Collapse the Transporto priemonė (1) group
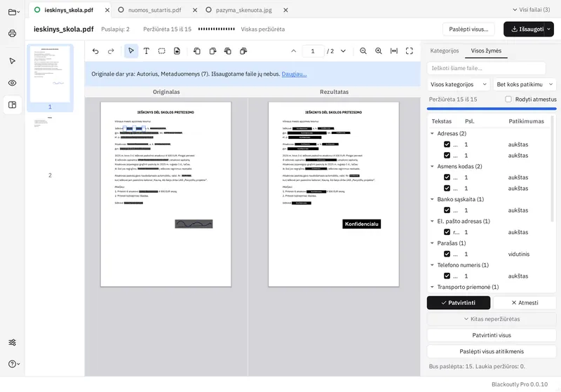This screenshot has height=392, width=561. [432, 287]
